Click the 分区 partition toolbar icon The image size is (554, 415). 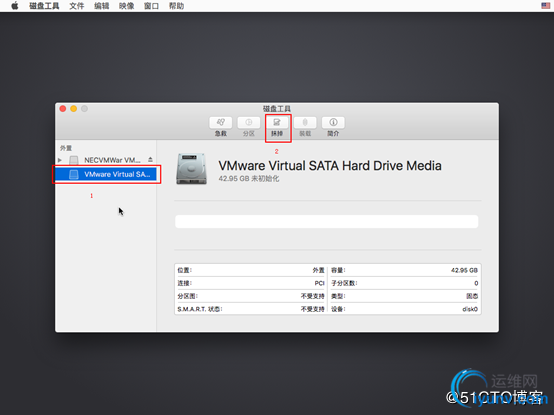(x=249, y=123)
